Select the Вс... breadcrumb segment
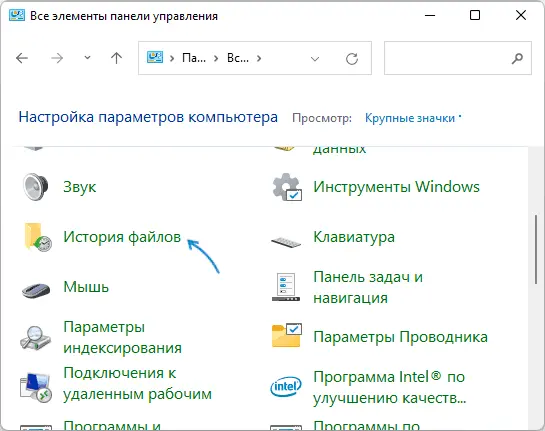 pyautogui.click(x=238, y=58)
